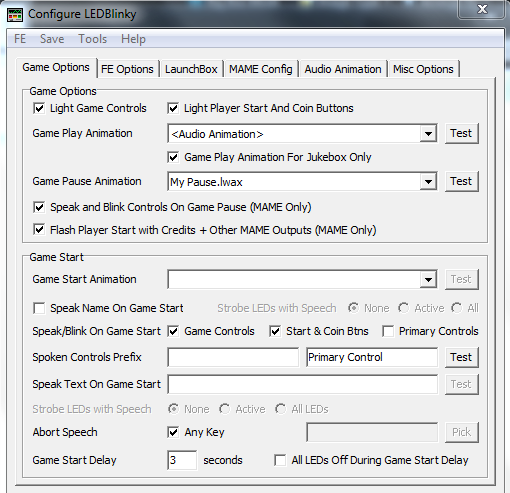Viewport: 510px width, 493px height.
Task: Switch to the MAME Config tab
Action: coord(261,69)
